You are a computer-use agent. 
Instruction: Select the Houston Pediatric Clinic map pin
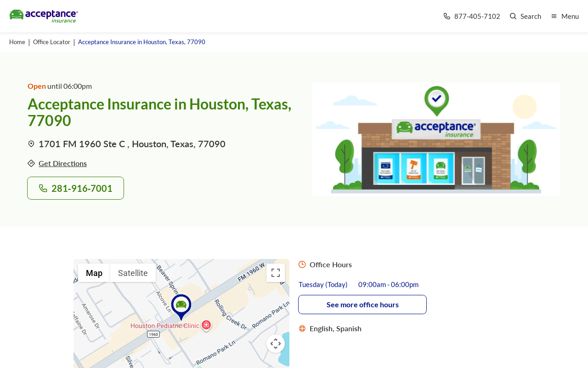coord(206,325)
